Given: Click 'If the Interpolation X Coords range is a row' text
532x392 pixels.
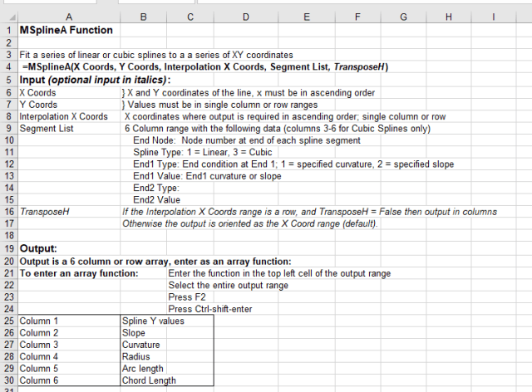Looking at the screenshot, I should click(x=309, y=212).
